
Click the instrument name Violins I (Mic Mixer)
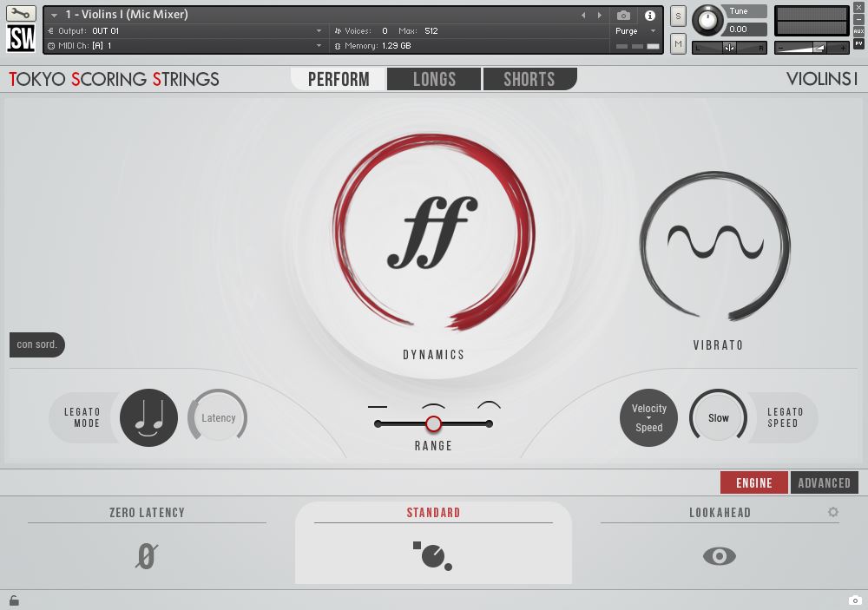point(127,15)
